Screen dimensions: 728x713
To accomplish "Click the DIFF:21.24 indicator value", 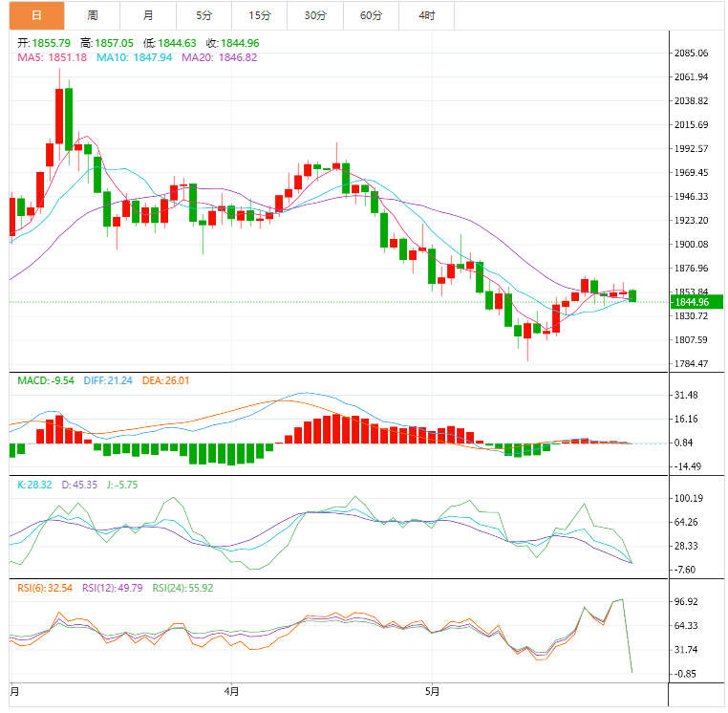I will [x=108, y=381].
